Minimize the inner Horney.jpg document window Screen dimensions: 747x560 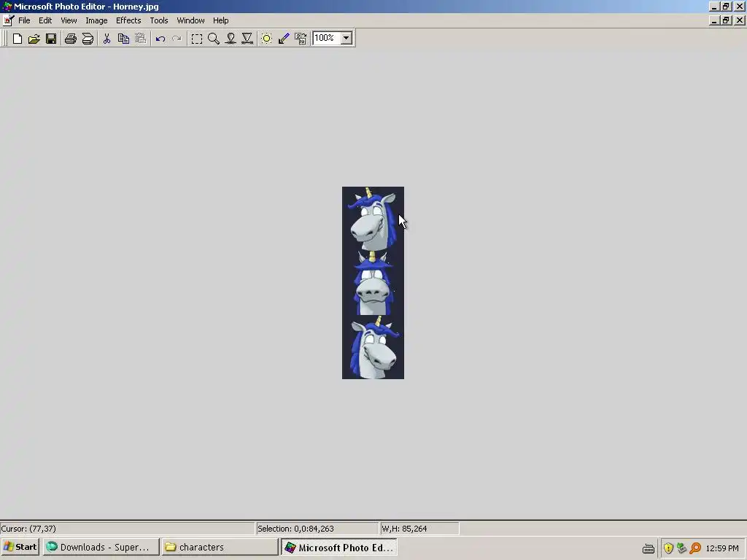click(x=713, y=20)
